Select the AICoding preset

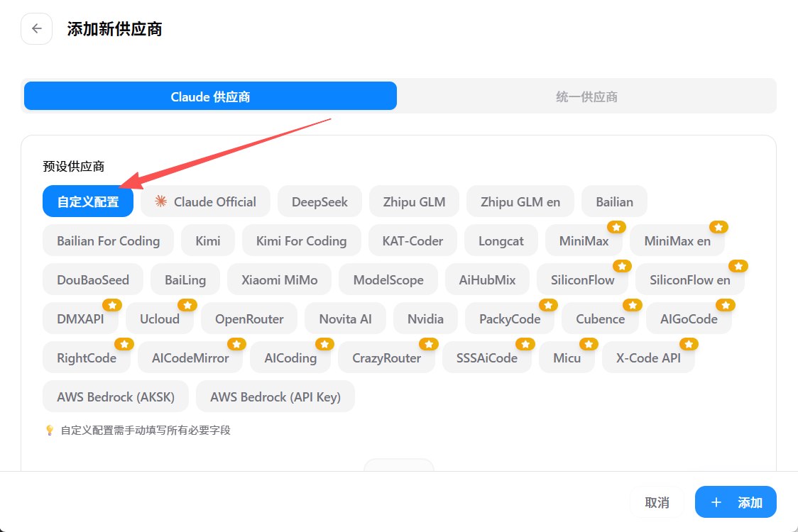tap(290, 358)
